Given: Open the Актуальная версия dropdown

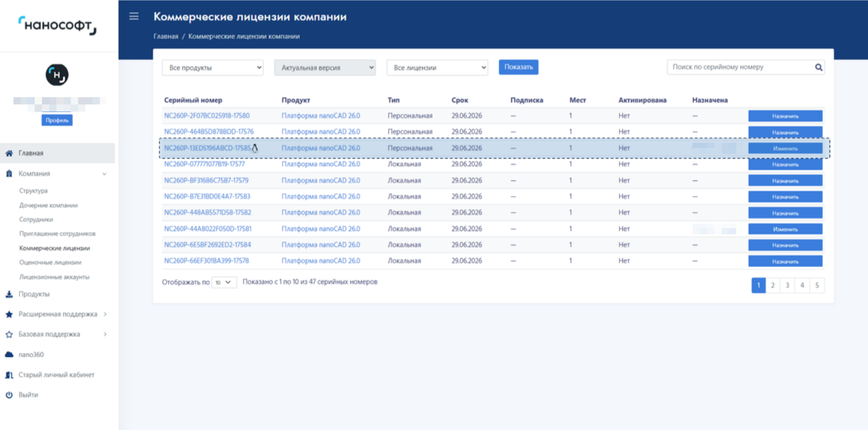Looking at the screenshot, I should pyautogui.click(x=325, y=67).
